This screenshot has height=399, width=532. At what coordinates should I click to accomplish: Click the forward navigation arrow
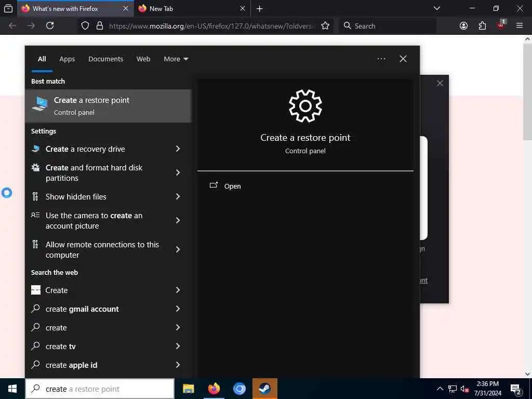click(31, 25)
